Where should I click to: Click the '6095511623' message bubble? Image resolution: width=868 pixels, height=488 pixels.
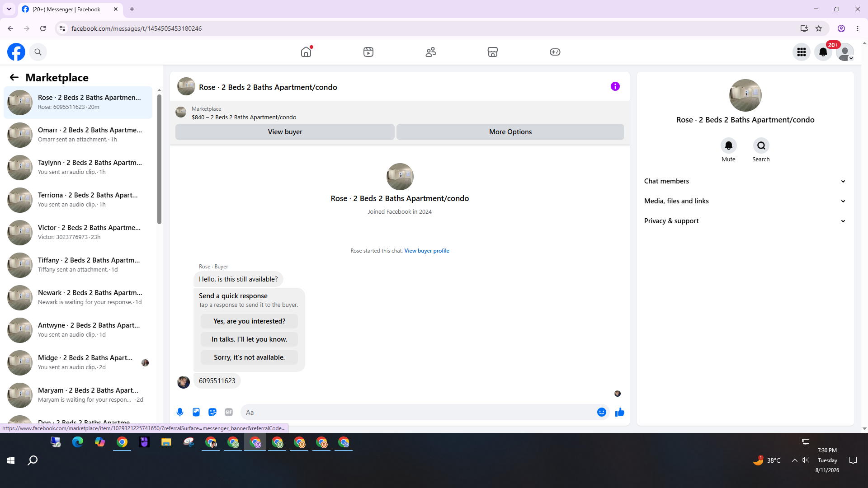pos(217,381)
